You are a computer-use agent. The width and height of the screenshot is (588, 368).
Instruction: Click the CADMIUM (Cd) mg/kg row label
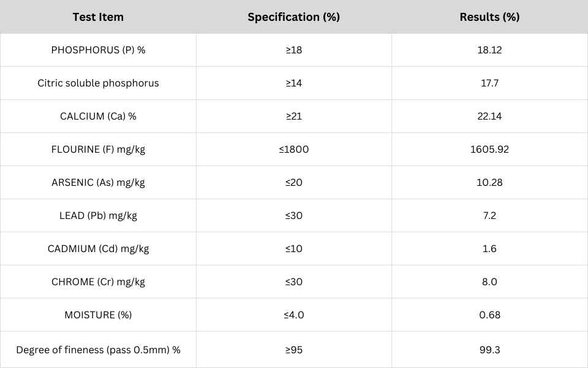coord(98,249)
